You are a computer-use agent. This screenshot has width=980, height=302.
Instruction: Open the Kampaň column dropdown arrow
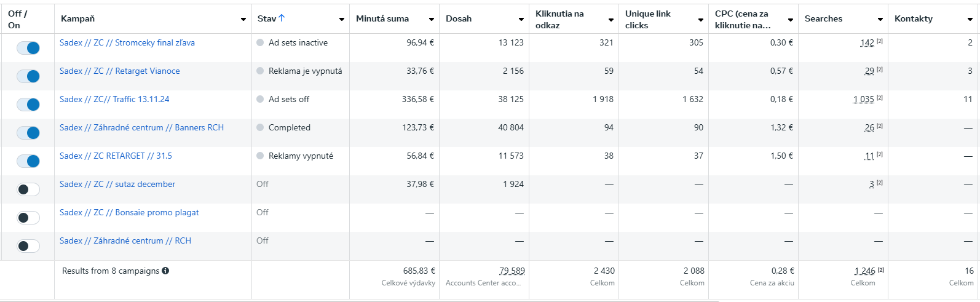[x=243, y=20]
